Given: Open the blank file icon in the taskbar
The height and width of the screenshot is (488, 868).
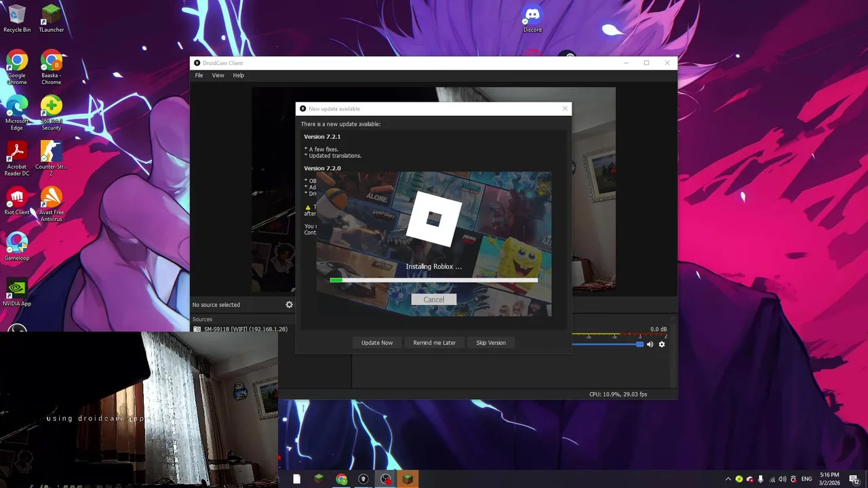Looking at the screenshot, I should tap(296, 479).
